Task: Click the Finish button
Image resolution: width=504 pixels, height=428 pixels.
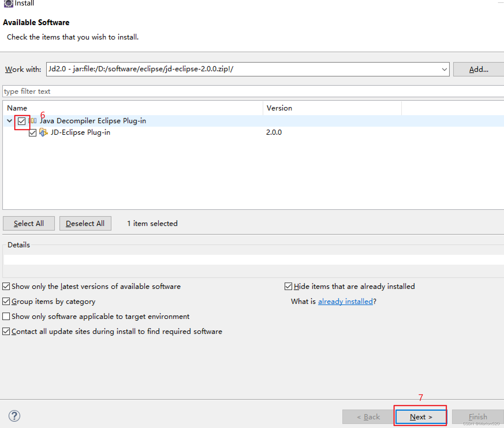Action: coord(478,417)
